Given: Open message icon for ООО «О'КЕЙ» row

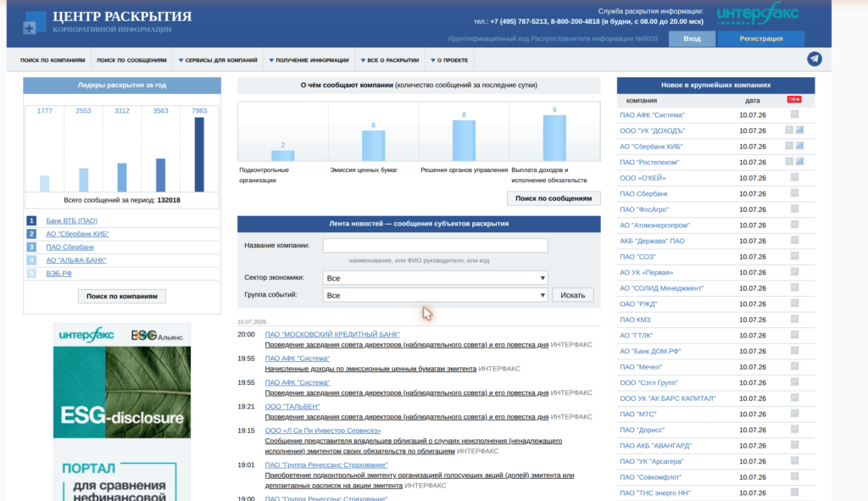Looking at the screenshot, I should coord(794,177).
